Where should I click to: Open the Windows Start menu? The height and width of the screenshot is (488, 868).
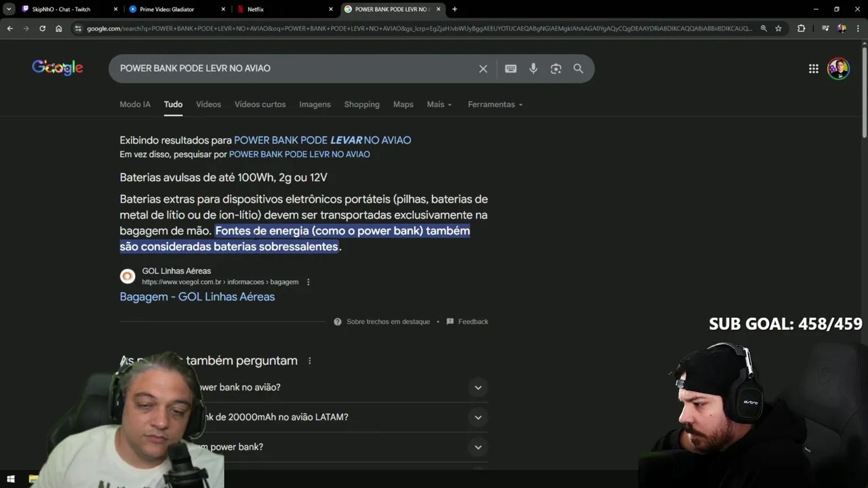point(10,479)
